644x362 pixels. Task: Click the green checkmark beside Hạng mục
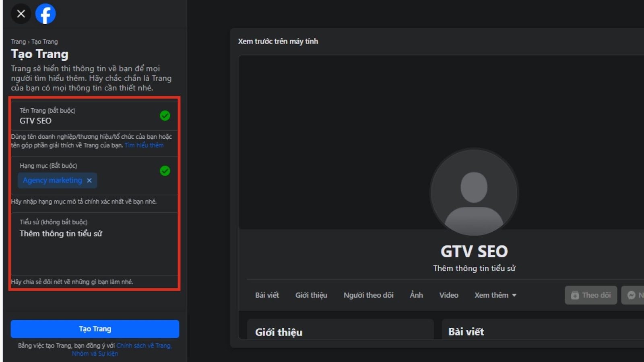(x=165, y=171)
